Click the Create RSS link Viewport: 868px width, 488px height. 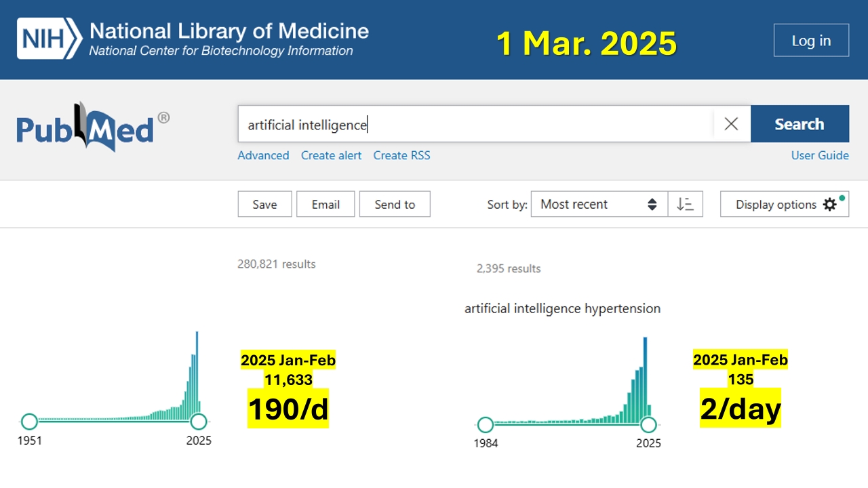(x=401, y=155)
